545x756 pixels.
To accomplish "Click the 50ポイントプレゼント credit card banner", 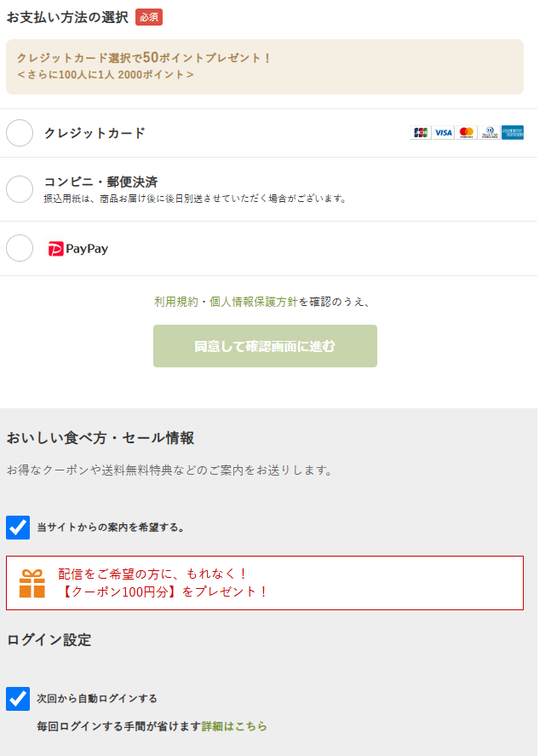I will tap(264, 66).
